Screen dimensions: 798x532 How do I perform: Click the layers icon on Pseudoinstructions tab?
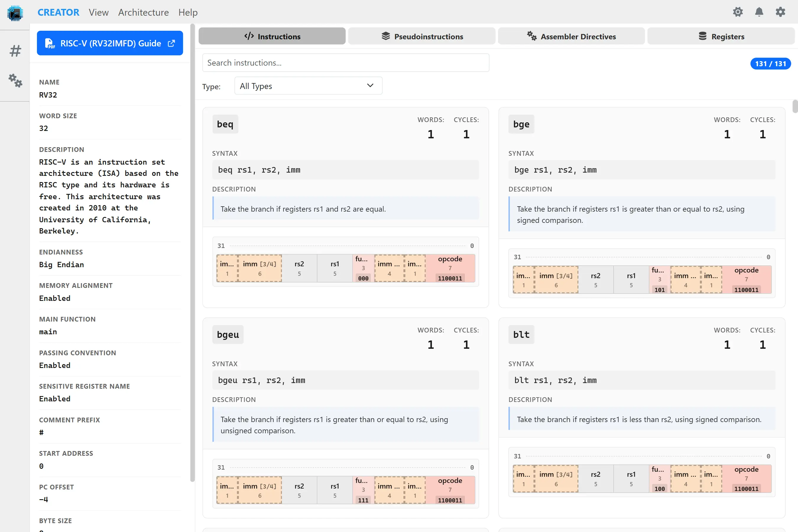coord(386,36)
